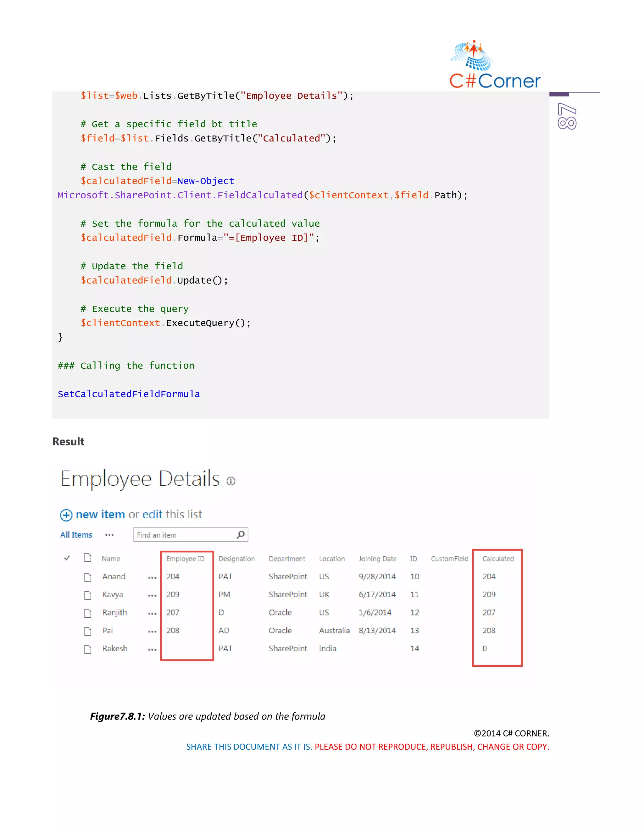Click the new item link
Image resolution: width=644 pixels, height=833 pixels.
click(100, 514)
